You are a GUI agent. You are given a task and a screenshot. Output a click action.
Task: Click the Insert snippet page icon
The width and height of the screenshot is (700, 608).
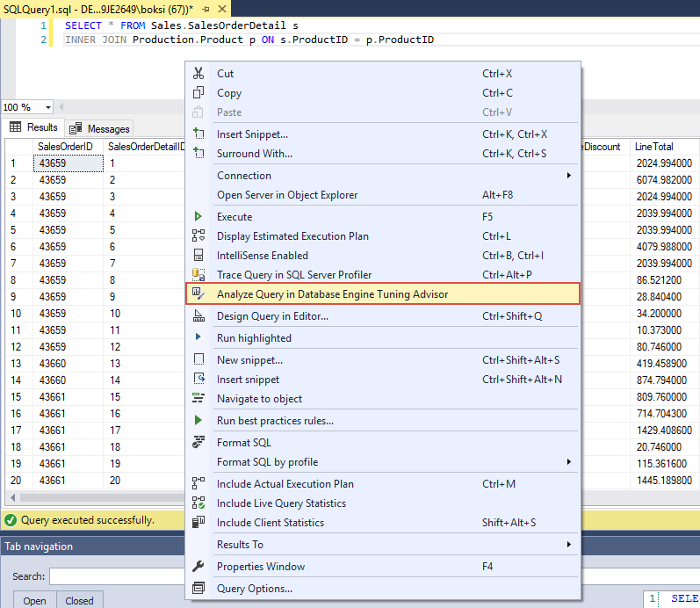click(198, 379)
